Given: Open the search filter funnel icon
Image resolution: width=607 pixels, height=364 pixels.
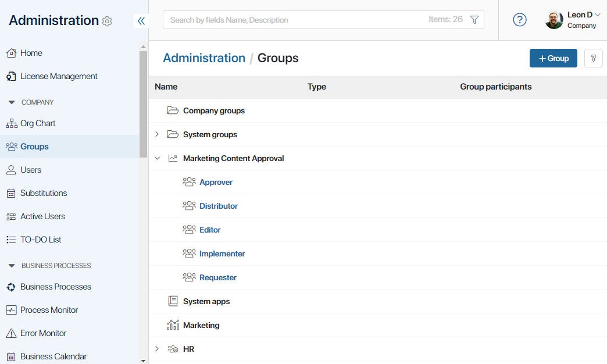Looking at the screenshot, I should (x=474, y=20).
